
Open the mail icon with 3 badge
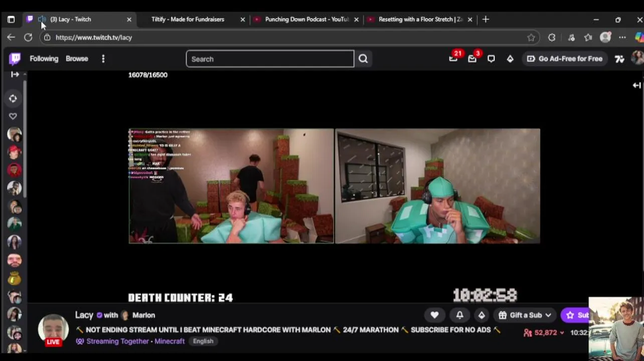click(472, 58)
